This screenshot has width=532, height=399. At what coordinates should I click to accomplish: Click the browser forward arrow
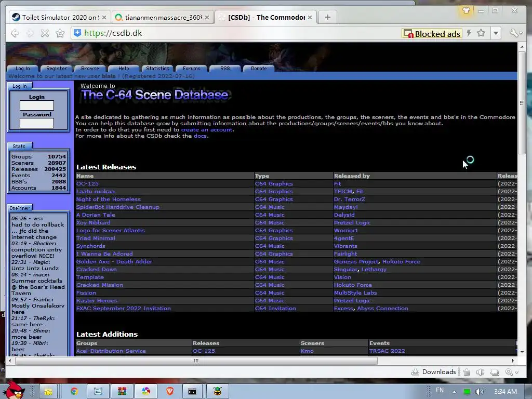click(x=30, y=33)
